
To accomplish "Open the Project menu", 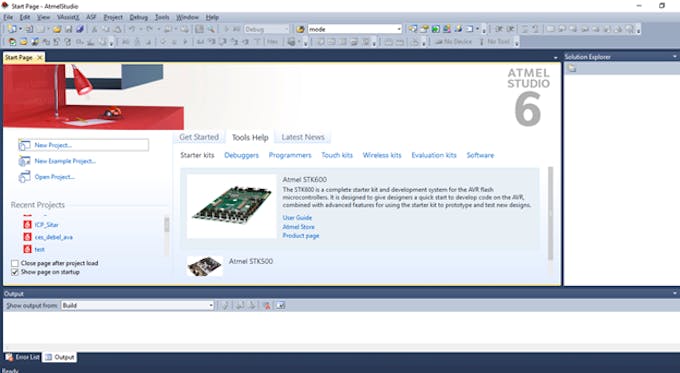I will click(x=113, y=17).
